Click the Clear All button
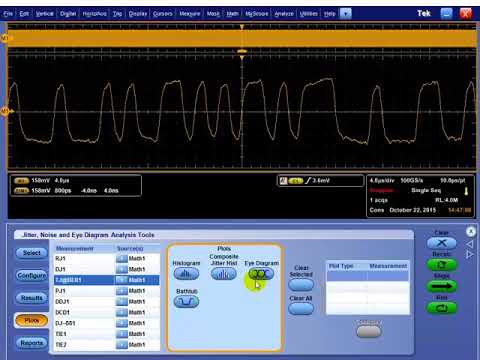This screenshot has width=480, height=360. point(301,308)
